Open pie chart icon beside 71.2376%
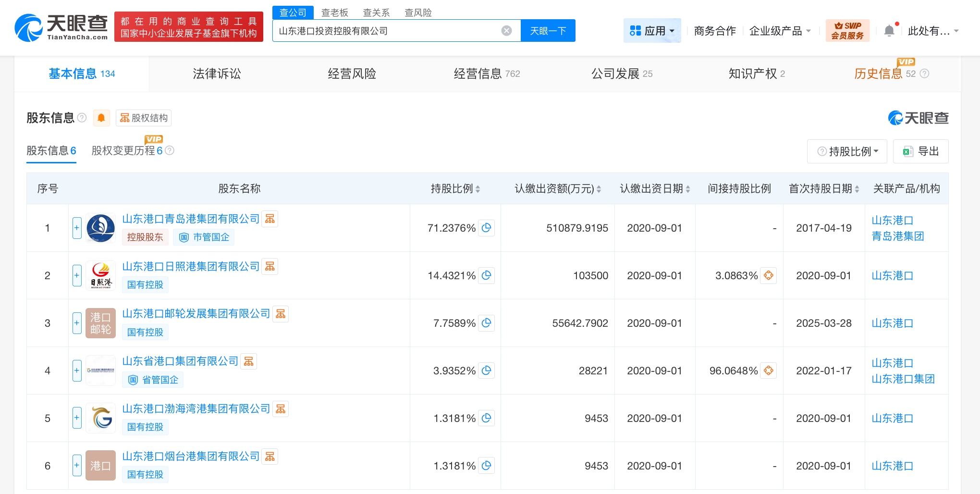Screen dimensions: 980x494 click(x=487, y=228)
